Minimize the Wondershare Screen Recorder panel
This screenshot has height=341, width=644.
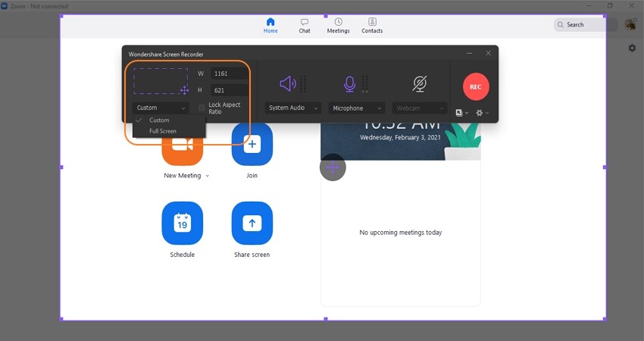(470, 53)
